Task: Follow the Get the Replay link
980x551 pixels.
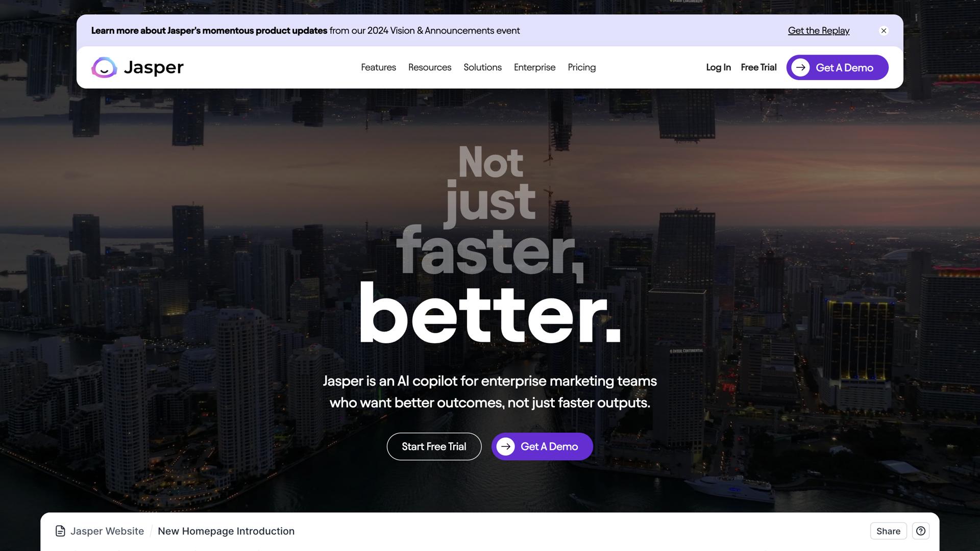Action: (818, 31)
